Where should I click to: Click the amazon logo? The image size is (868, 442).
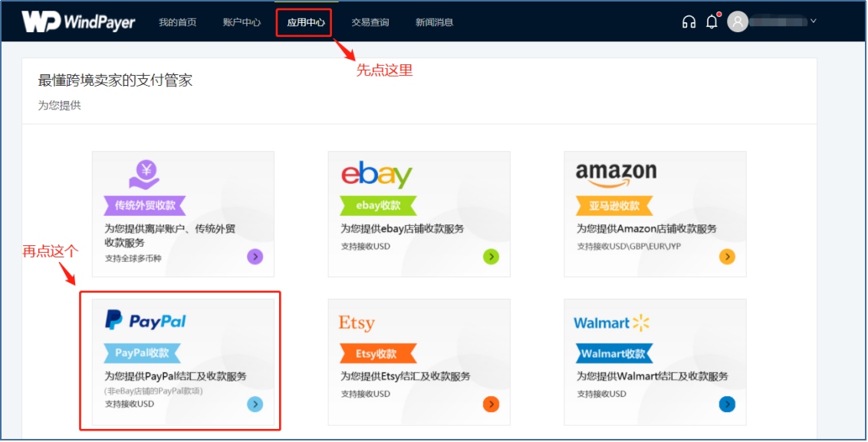pos(616,175)
